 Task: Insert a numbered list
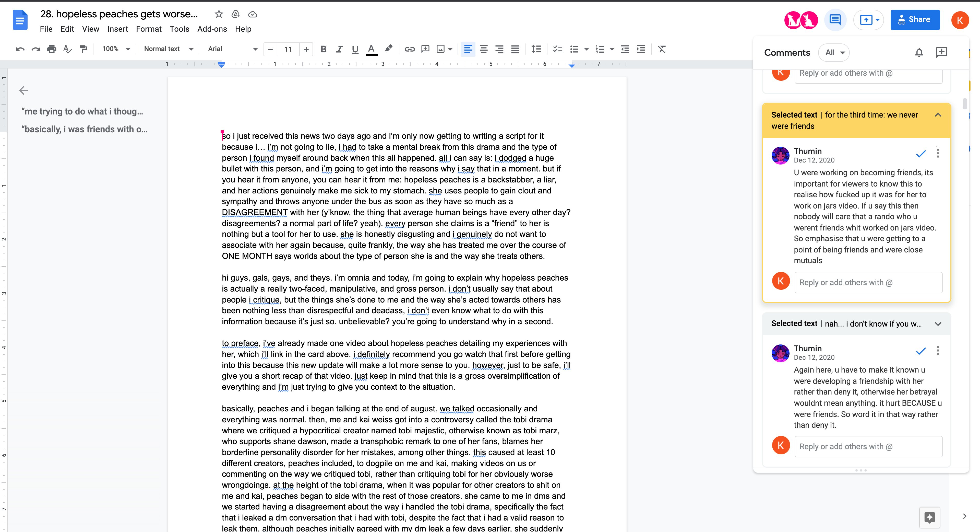point(600,49)
